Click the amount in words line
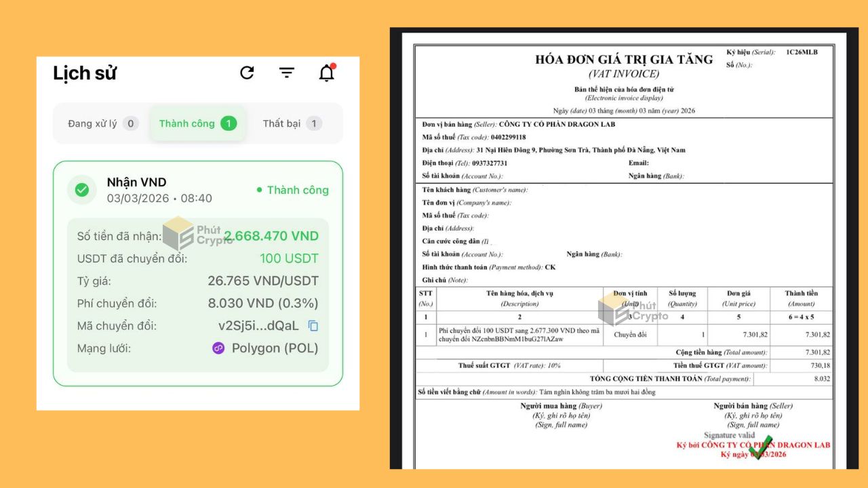The height and width of the screenshot is (488, 868). [536, 392]
